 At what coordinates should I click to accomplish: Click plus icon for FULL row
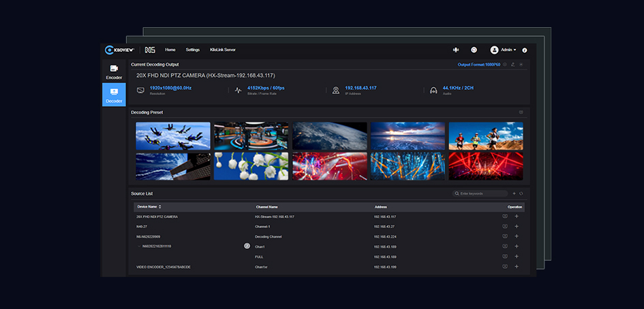tap(517, 257)
